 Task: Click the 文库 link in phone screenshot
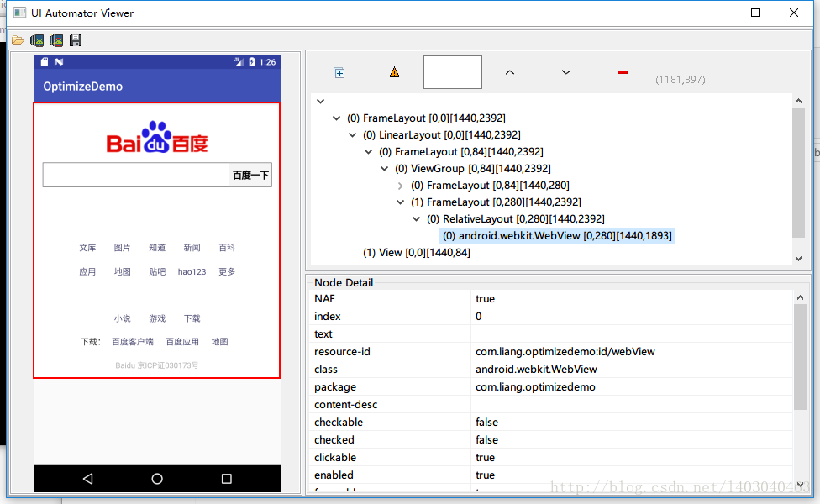coord(87,248)
